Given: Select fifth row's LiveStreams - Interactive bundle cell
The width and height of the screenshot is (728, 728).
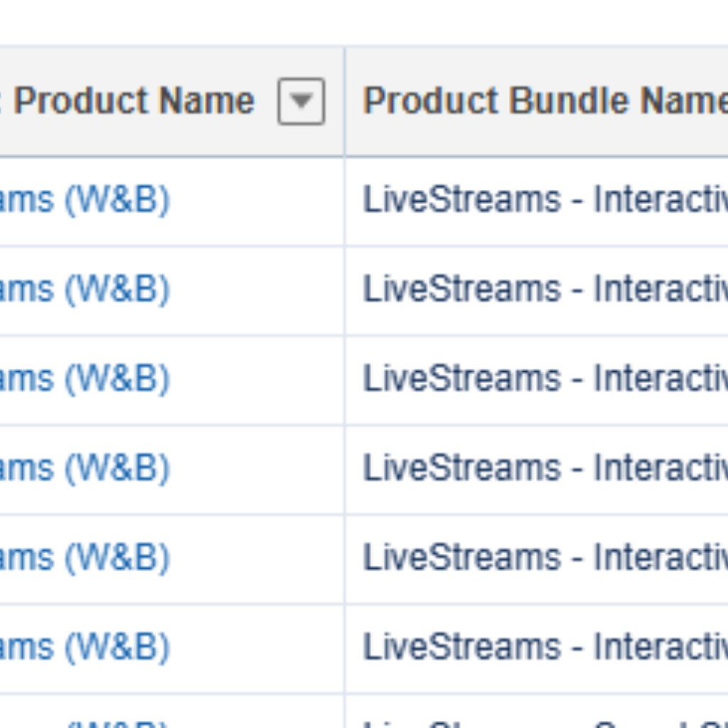Looking at the screenshot, I should tap(537, 559).
